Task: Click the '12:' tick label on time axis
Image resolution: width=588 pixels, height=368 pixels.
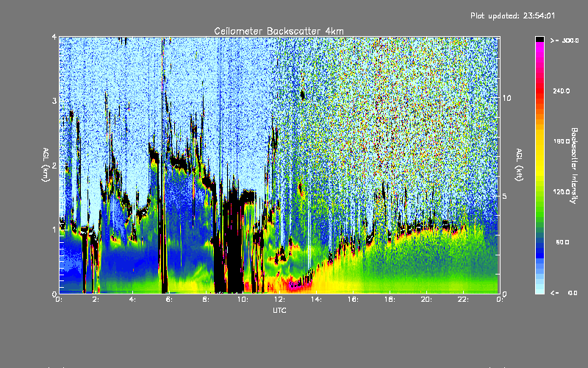Action: pos(279,300)
